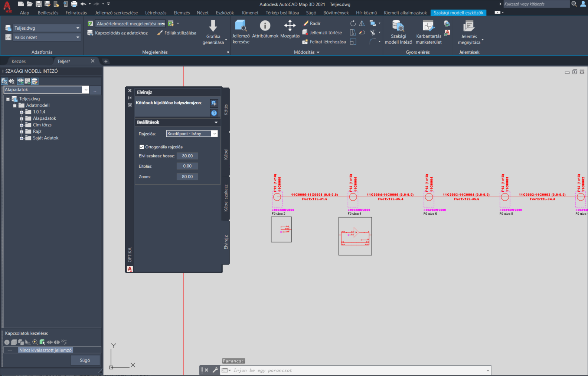Switch to the Kezdés document tab

click(x=19, y=62)
